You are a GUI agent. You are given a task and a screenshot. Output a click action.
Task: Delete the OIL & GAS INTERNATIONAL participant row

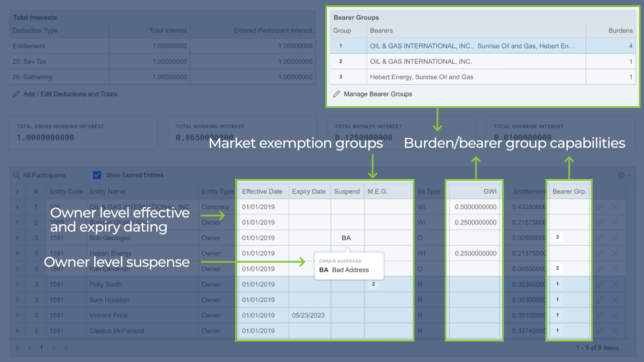(x=615, y=207)
